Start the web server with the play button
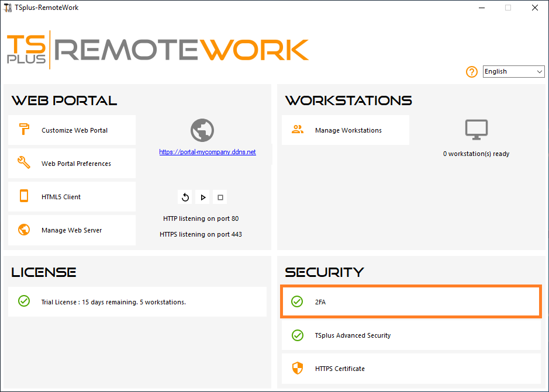 202,197
